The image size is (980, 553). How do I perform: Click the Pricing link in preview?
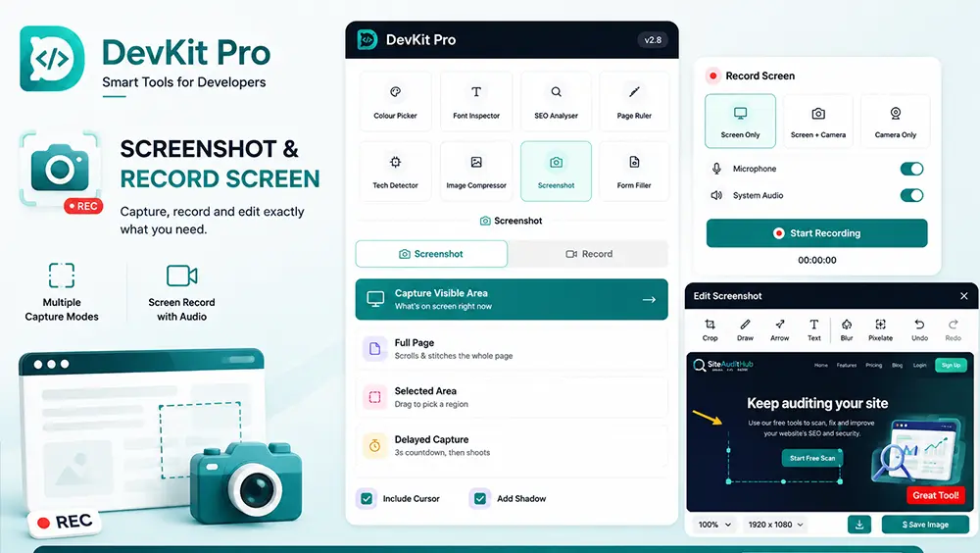[874, 365]
